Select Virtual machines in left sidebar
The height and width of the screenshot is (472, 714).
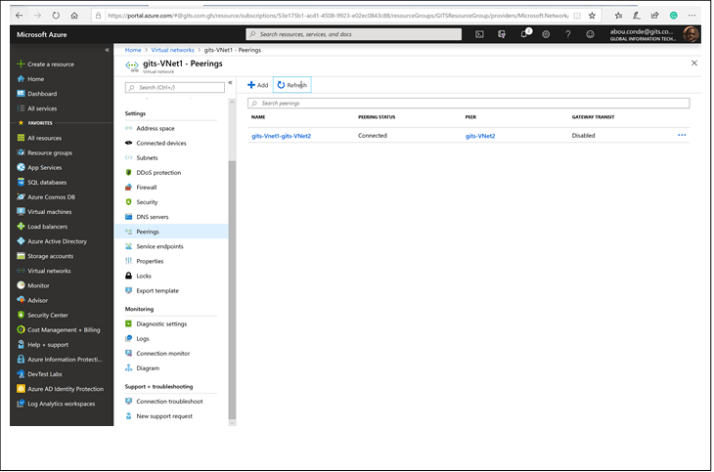tap(49, 212)
